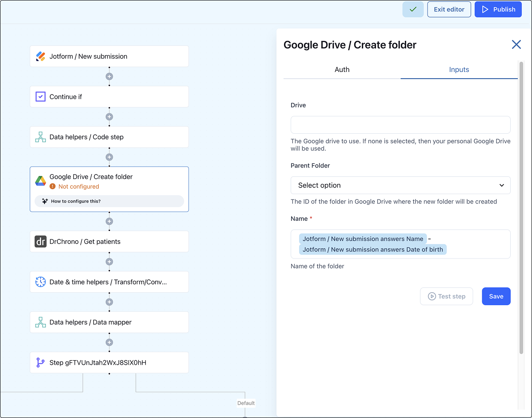Viewport: 532px width, 418px height.
Task: Click the Default branch label
Action: coord(246,403)
